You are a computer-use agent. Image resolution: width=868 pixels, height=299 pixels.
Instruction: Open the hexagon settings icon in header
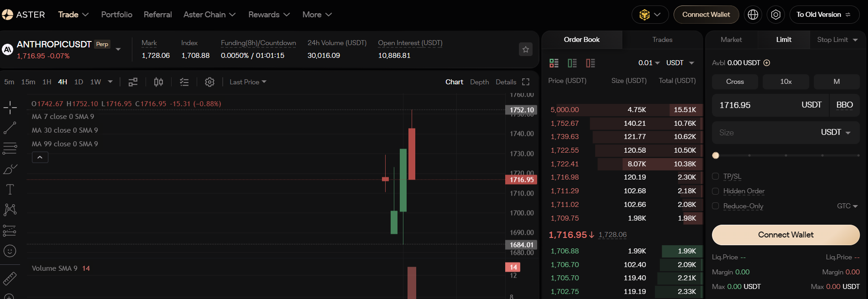pyautogui.click(x=776, y=15)
